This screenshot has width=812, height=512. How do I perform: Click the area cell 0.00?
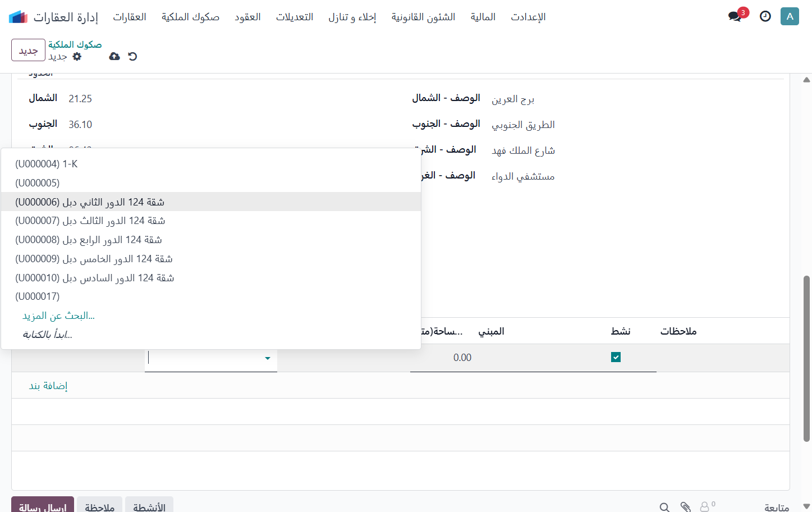462,358
